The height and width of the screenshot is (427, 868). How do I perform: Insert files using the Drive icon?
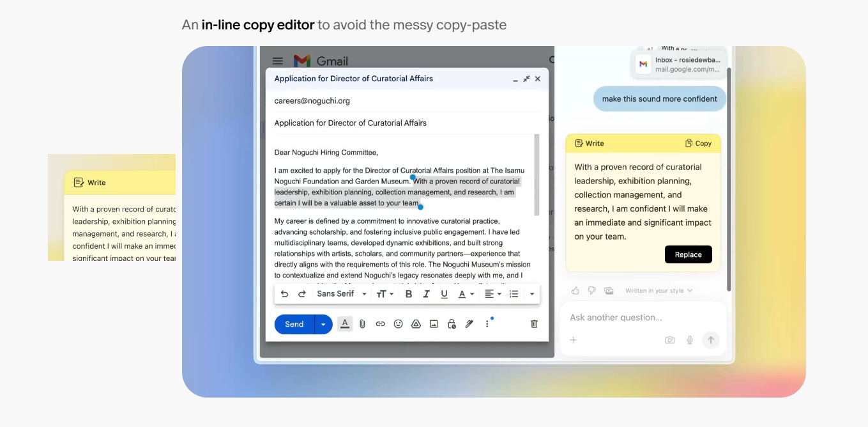click(x=416, y=324)
